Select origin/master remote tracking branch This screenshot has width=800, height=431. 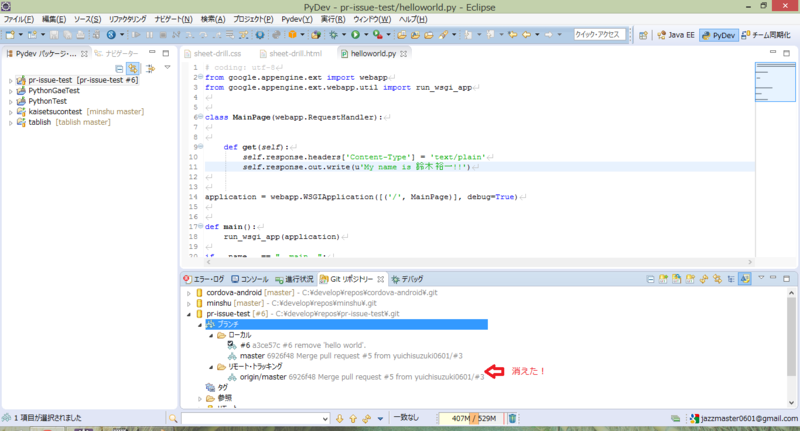coord(356,377)
